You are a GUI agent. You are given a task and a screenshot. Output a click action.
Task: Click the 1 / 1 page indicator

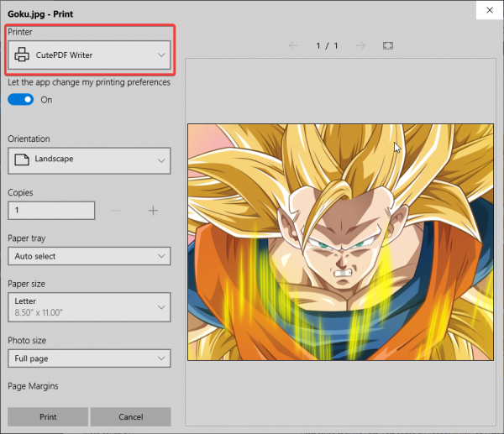pos(327,45)
